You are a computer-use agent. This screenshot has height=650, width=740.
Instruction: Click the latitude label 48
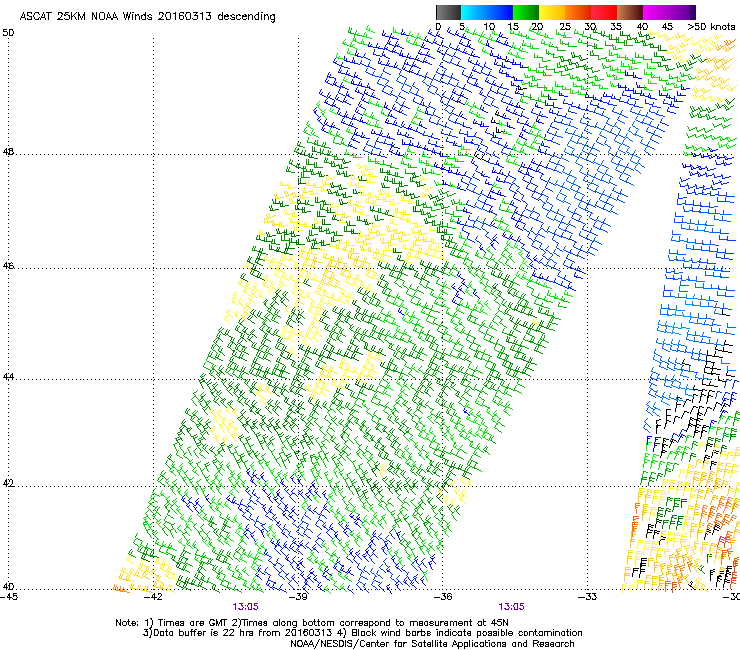pyautogui.click(x=8, y=152)
